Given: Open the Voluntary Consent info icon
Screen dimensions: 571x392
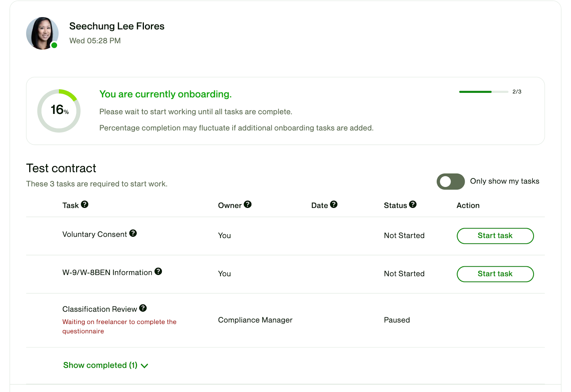Looking at the screenshot, I should pos(133,233).
